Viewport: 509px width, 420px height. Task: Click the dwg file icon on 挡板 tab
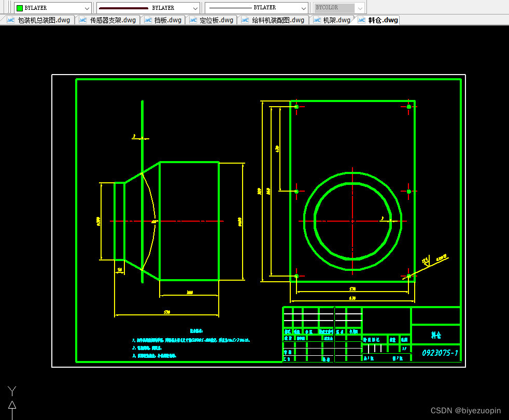(x=148, y=20)
